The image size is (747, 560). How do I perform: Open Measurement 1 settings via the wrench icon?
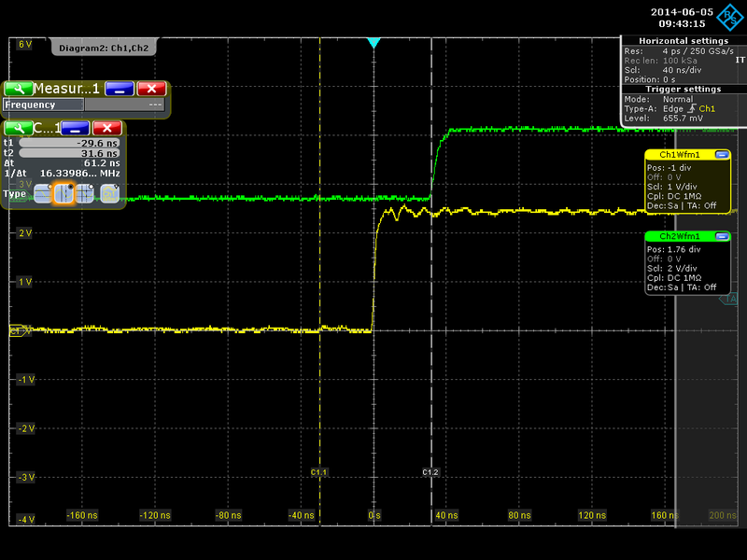(21, 90)
